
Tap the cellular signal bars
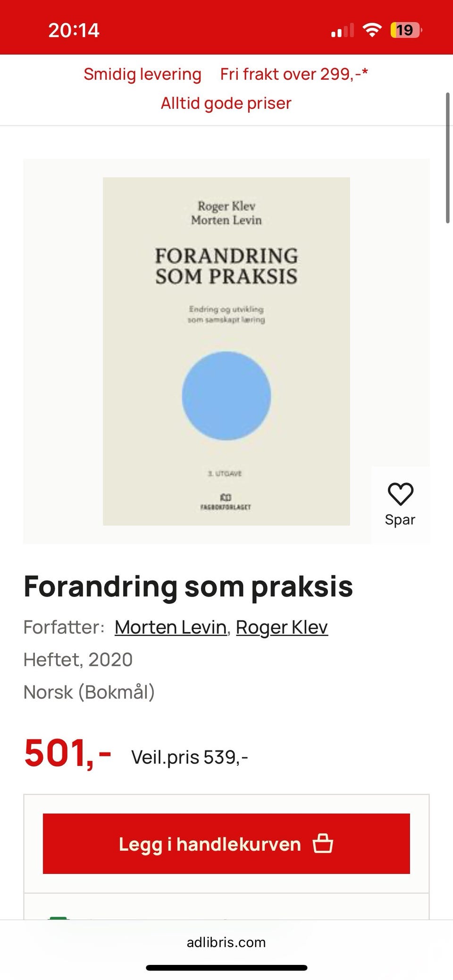click(x=343, y=31)
